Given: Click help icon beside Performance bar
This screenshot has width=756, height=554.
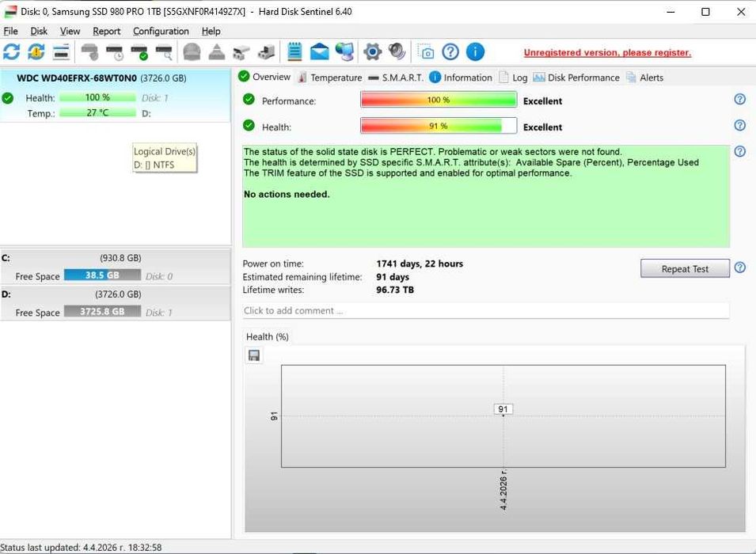Looking at the screenshot, I should [739, 100].
